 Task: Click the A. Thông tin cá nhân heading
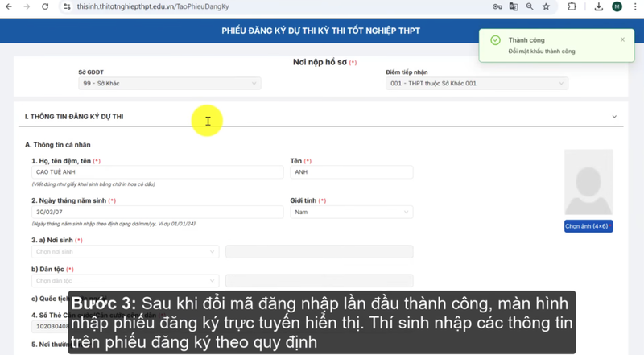57,145
